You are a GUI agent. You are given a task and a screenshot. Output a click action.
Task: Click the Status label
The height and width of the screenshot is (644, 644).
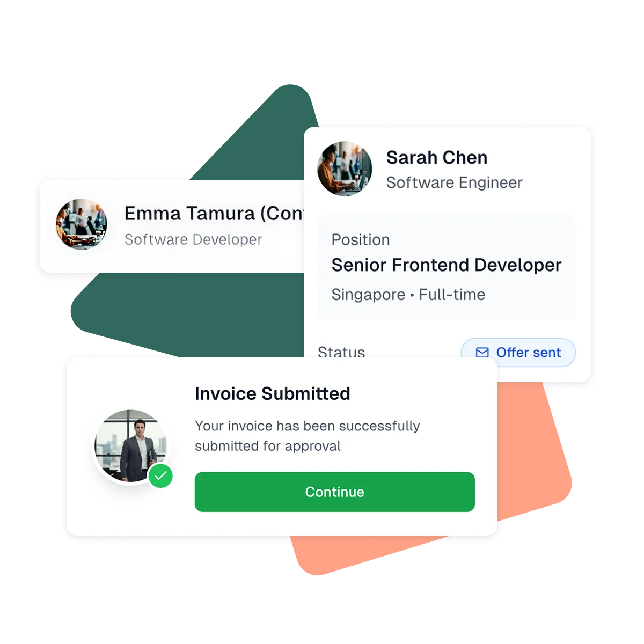341,352
